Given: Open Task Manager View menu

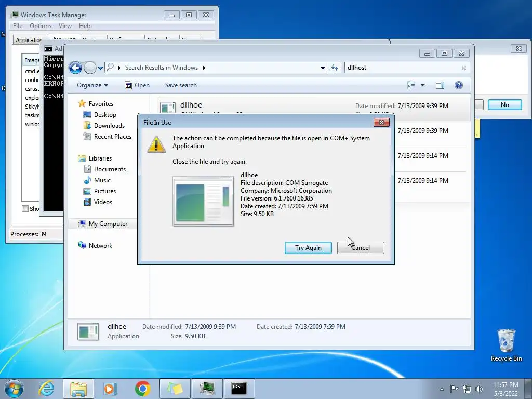Looking at the screenshot, I should (65, 26).
